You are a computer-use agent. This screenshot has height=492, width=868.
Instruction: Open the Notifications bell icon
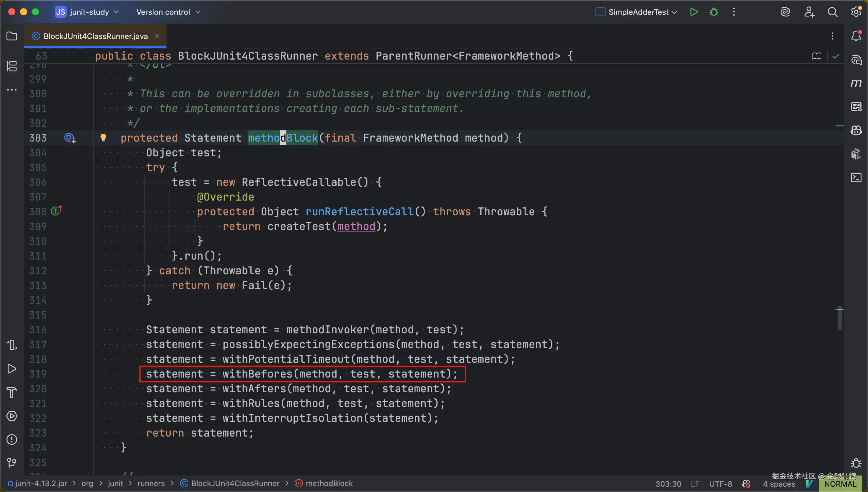pos(856,36)
